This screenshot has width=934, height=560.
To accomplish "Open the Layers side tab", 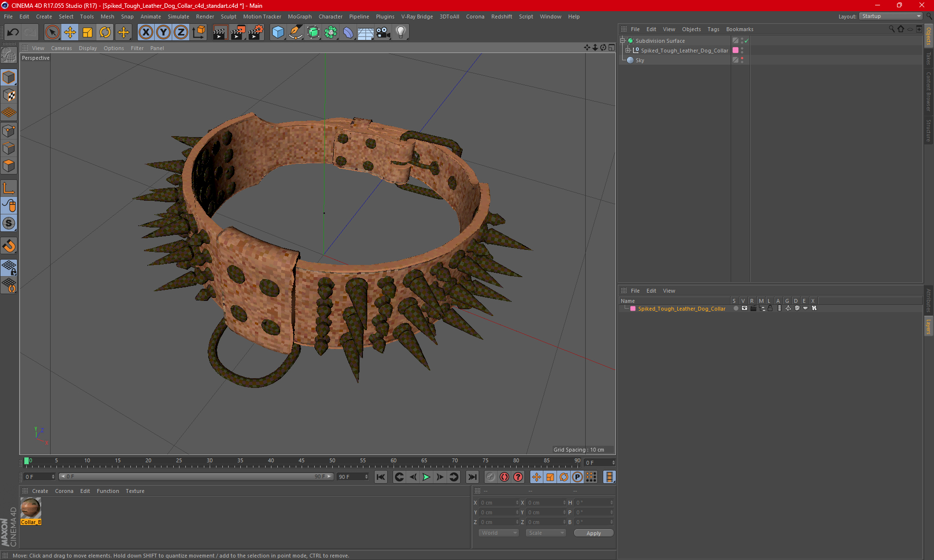I will pyautogui.click(x=928, y=327).
